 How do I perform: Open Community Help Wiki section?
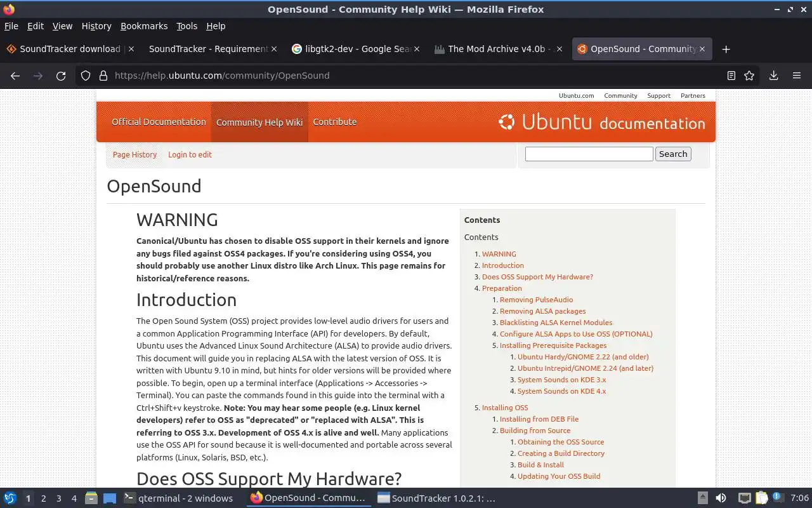(259, 122)
